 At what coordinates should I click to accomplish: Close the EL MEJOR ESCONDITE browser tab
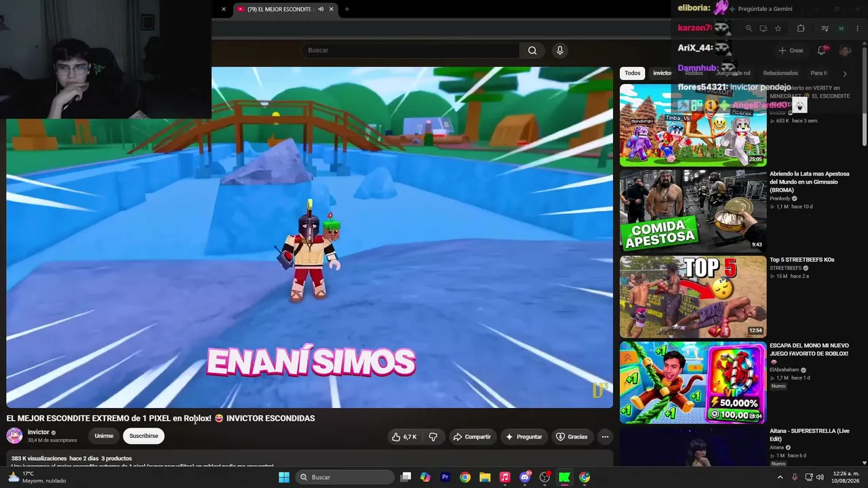[332, 9]
